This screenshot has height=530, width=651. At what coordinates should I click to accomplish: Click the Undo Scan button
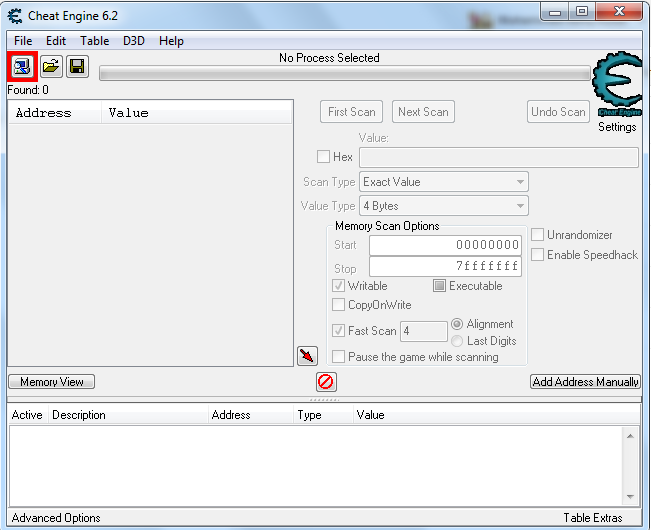tap(558, 112)
